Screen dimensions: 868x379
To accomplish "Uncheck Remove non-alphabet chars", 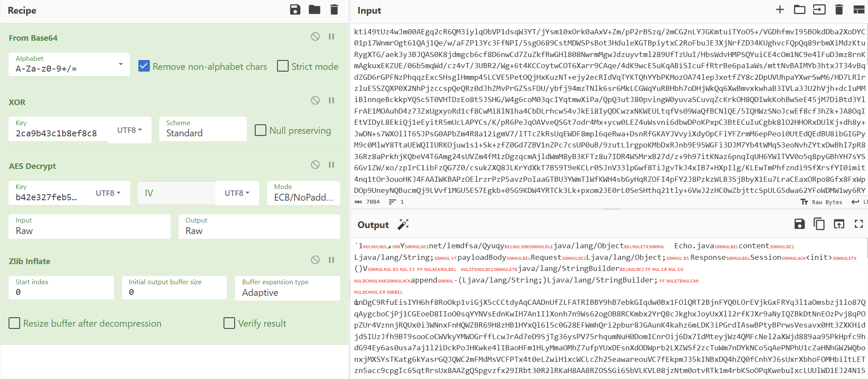I will pyautogui.click(x=144, y=66).
